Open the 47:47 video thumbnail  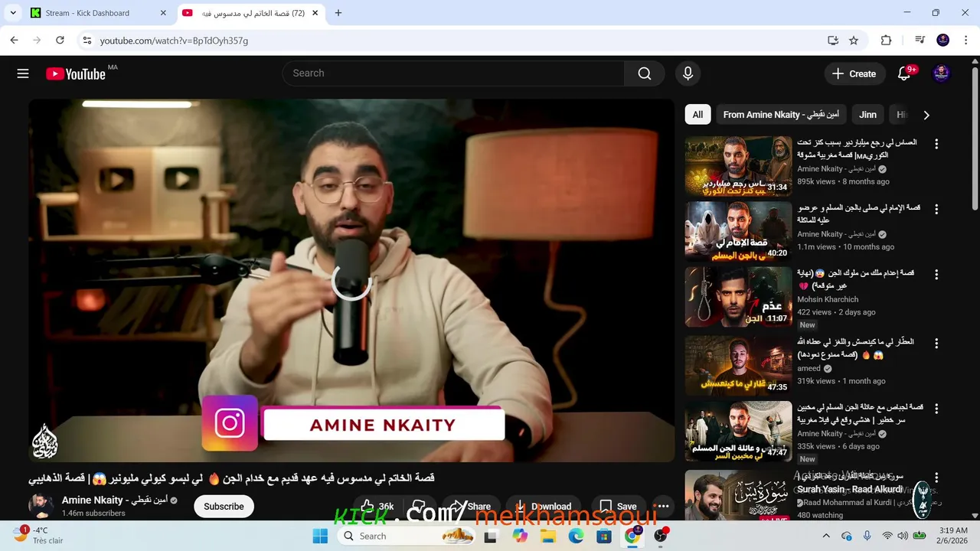click(738, 432)
